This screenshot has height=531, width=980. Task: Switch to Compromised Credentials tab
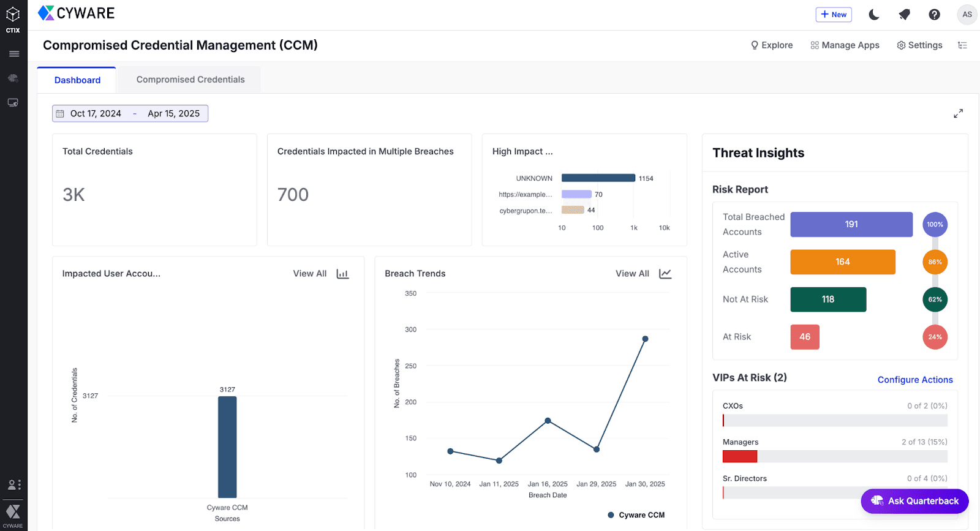[190, 80]
